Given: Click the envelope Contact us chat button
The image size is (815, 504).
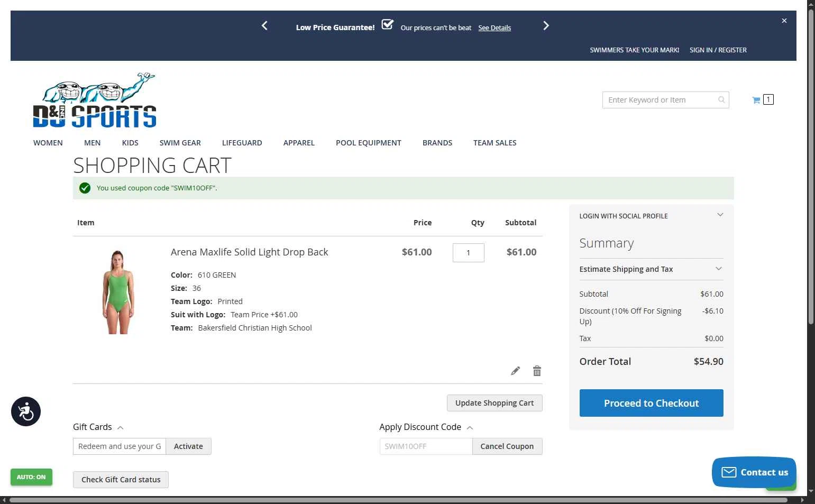Looking at the screenshot, I should click(x=754, y=472).
